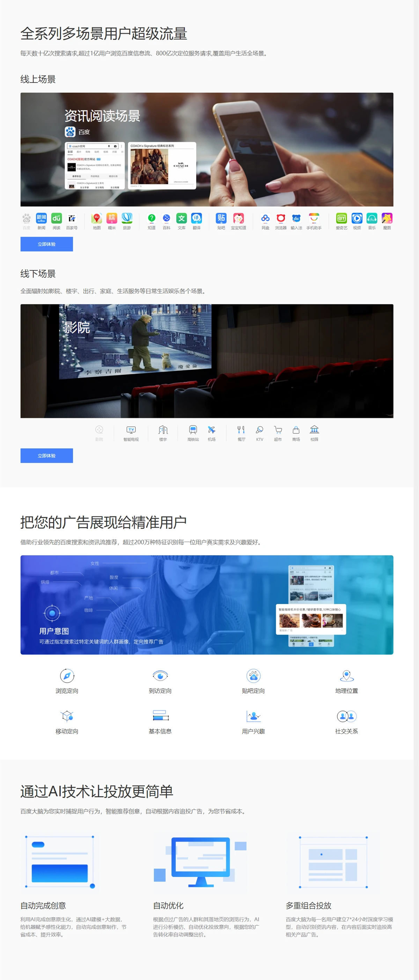The width and height of the screenshot is (419, 980).
Task: Pick the KTV microphone icon
Action: (259, 430)
